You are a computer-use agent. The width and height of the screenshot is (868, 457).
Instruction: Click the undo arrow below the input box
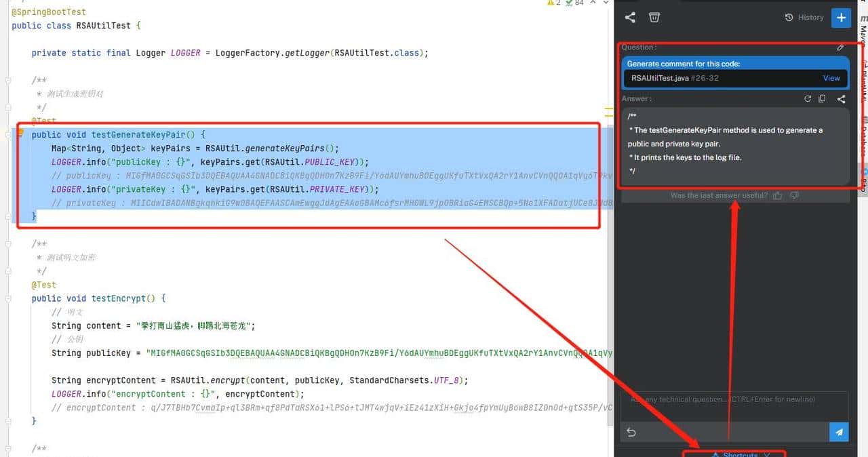click(x=631, y=432)
